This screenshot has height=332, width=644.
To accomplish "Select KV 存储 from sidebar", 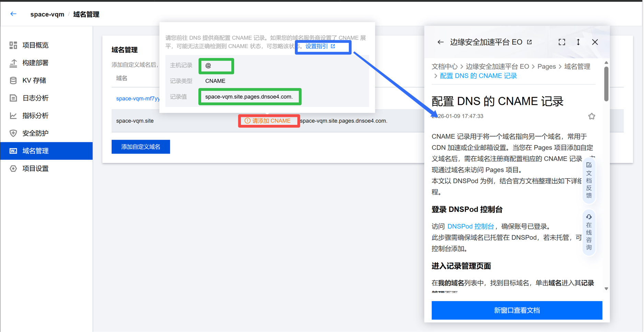I will 34,81.
